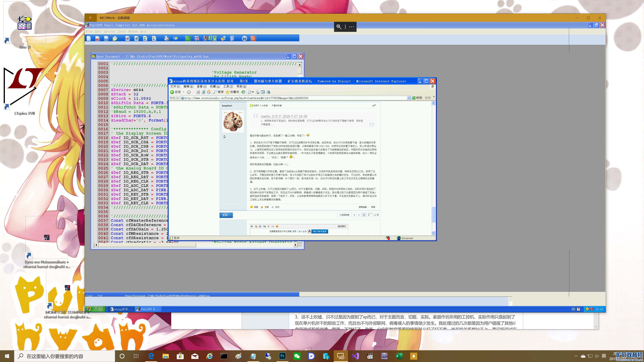Click the code editor horizontal scrollbar thumb
Screen dimensions: 644x362
pyautogui.click(x=147, y=245)
